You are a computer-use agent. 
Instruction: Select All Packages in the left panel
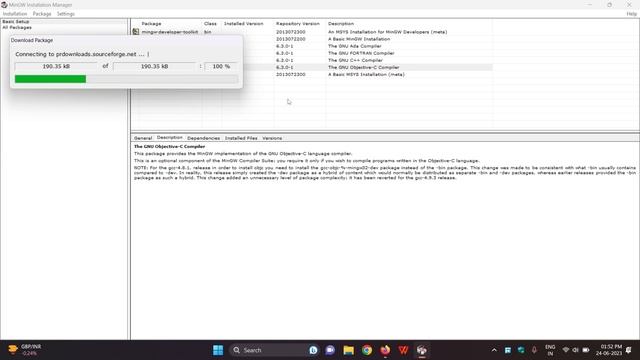tap(17, 27)
